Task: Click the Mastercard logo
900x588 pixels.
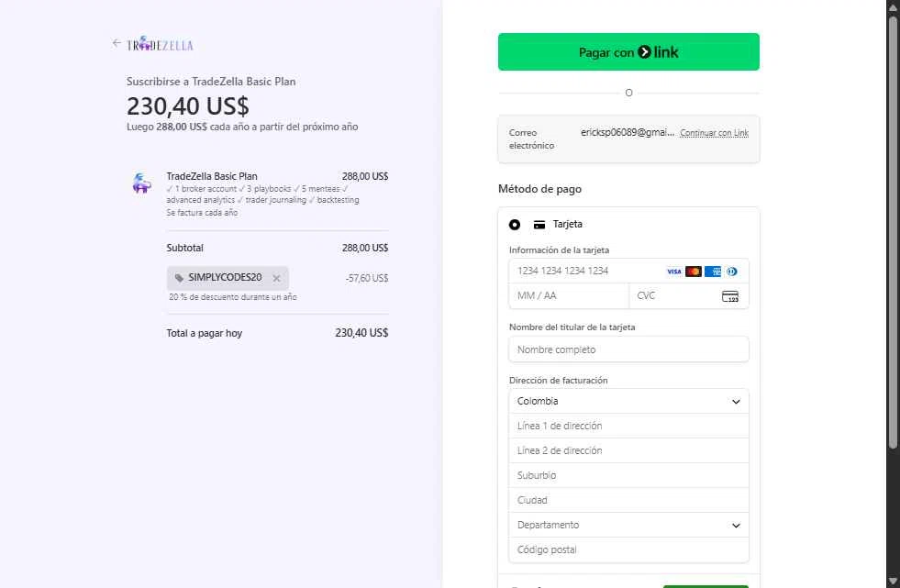Action: tap(694, 272)
